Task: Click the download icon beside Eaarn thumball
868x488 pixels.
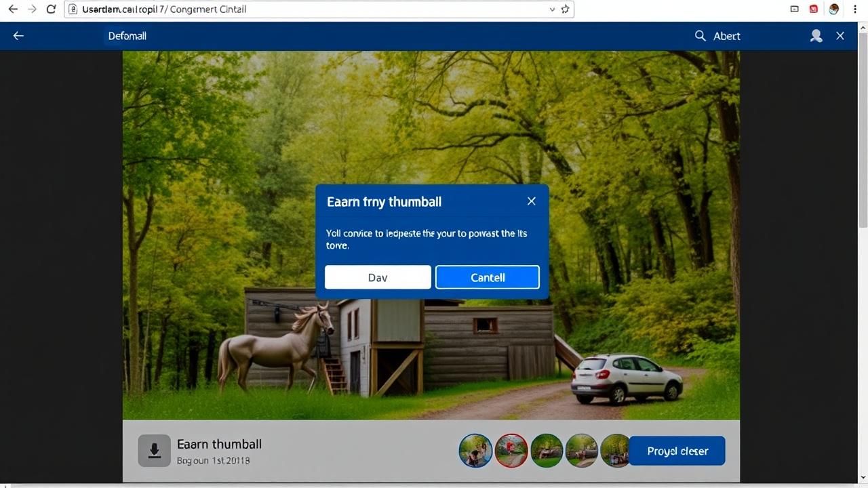Action: tap(154, 451)
